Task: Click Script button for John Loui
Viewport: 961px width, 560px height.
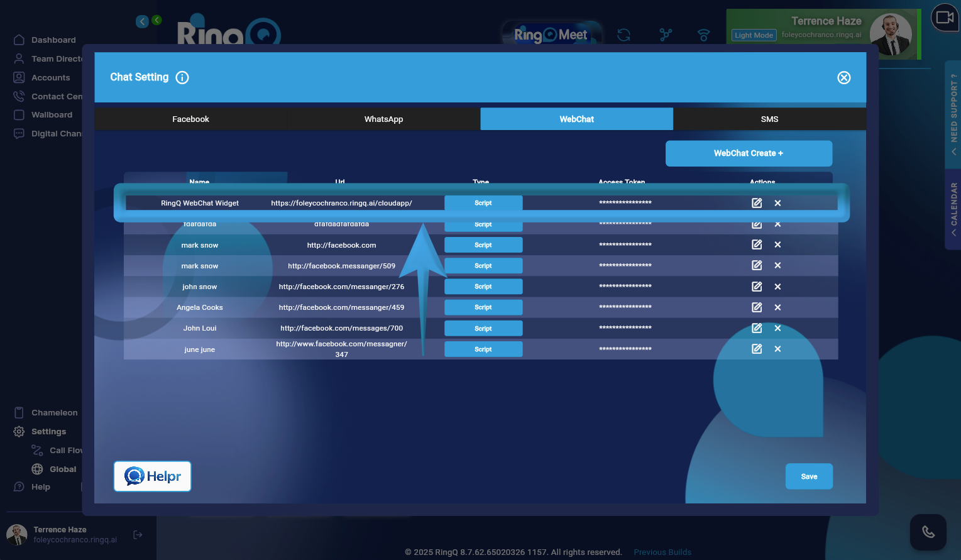Action: pyautogui.click(x=483, y=328)
